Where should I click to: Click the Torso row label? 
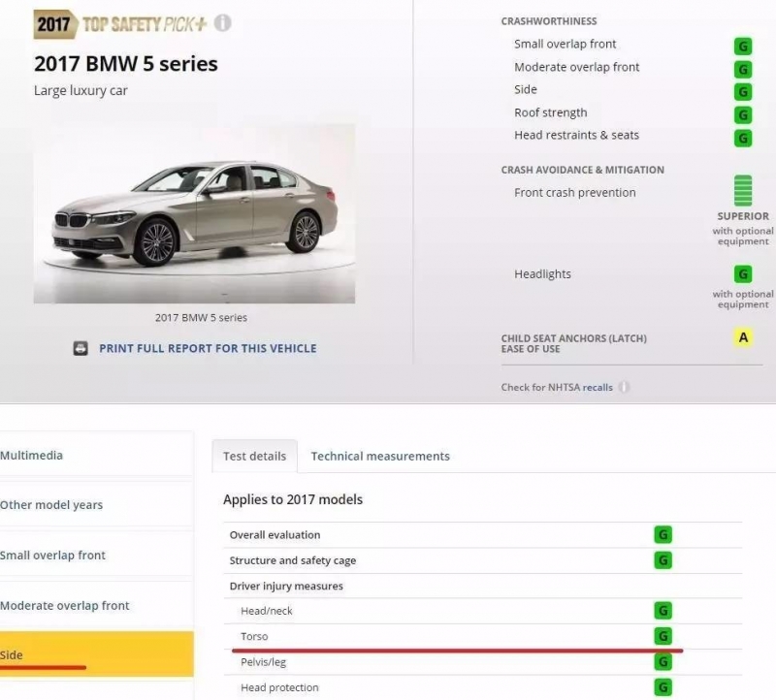coord(254,637)
